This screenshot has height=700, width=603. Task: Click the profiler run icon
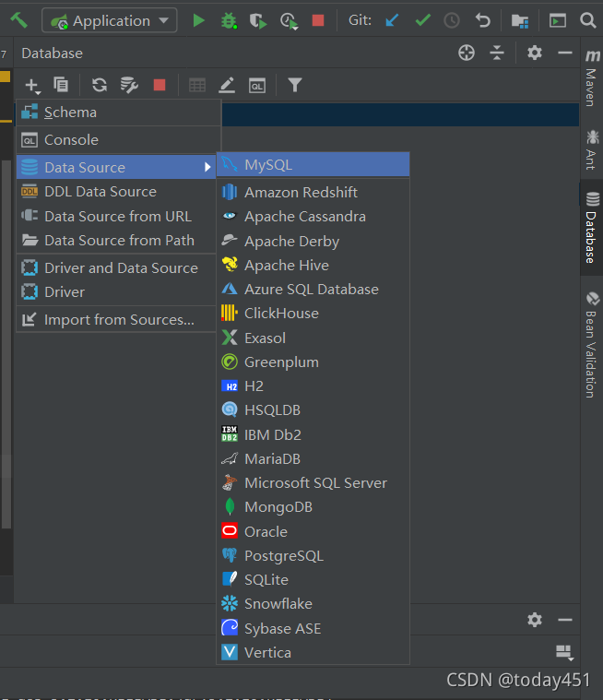(289, 20)
